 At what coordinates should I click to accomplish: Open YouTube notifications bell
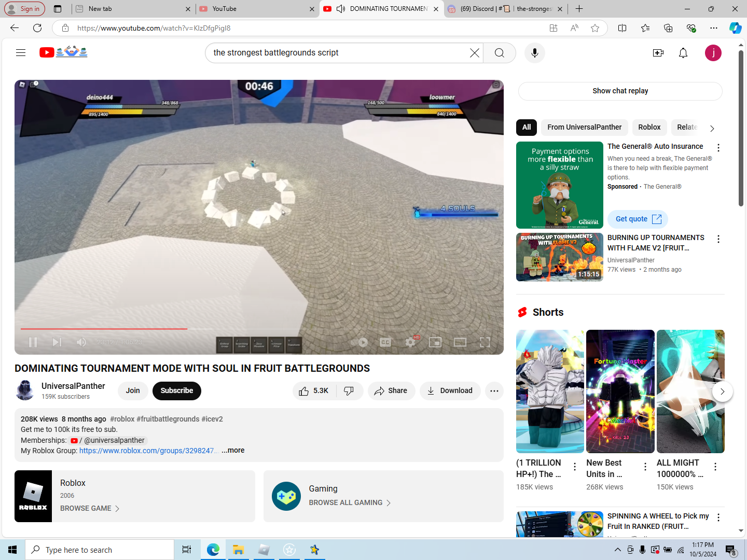click(x=683, y=53)
